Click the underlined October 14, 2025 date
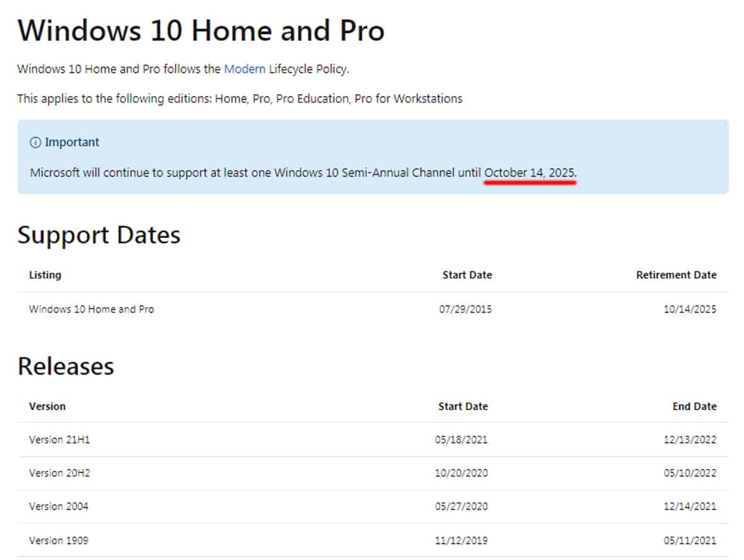The width and height of the screenshot is (744, 560). (529, 173)
